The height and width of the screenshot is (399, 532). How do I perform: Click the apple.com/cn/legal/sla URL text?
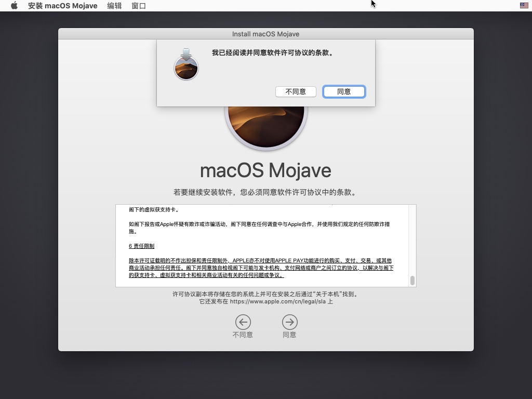pyautogui.click(x=278, y=301)
